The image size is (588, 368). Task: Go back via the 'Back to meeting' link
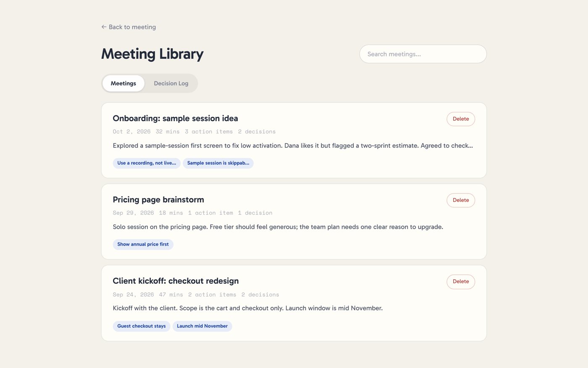tap(129, 27)
